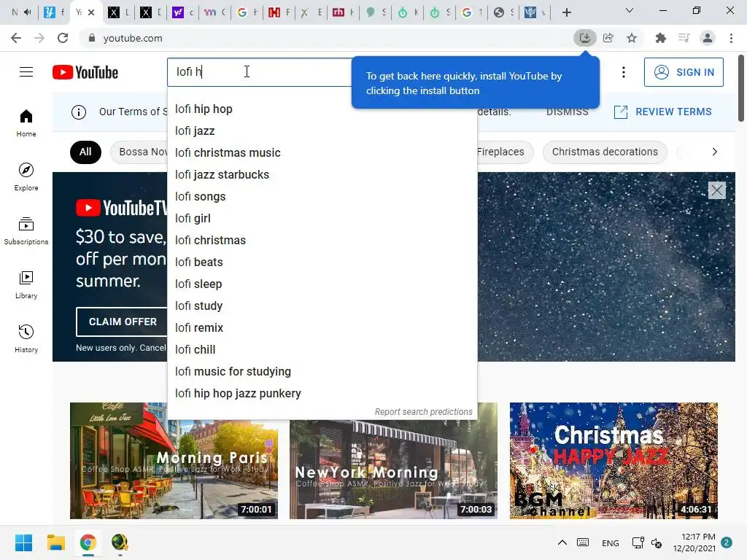Reload the page
Screen dimensions: 747x560
(63, 38)
